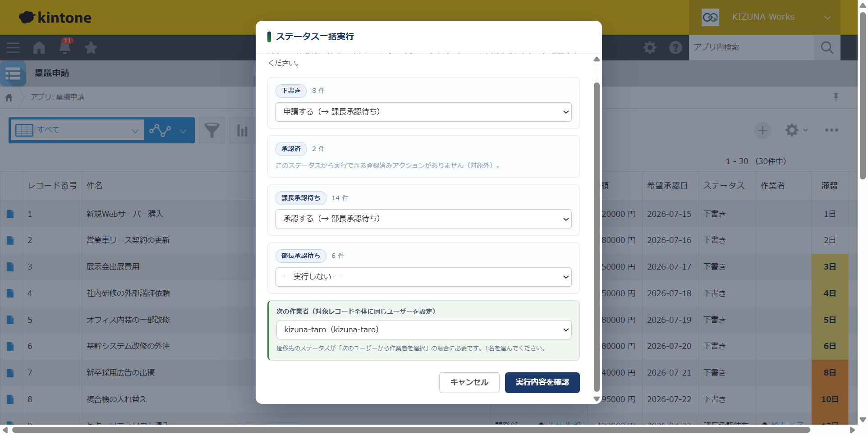868x435 pixels.
Task: Open notifications bell with 11 badge
Action: point(65,47)
